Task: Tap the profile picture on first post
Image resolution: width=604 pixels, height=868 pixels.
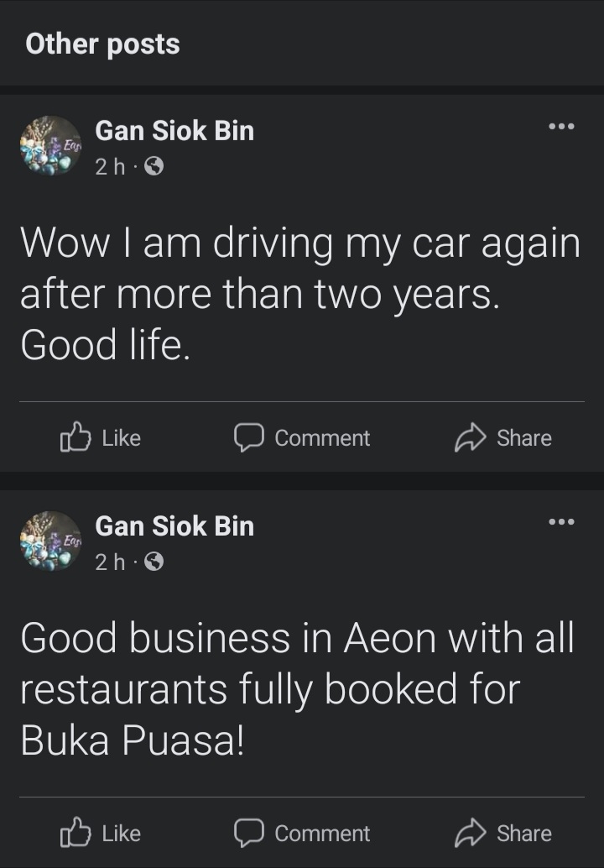Action: click(50, 145)
